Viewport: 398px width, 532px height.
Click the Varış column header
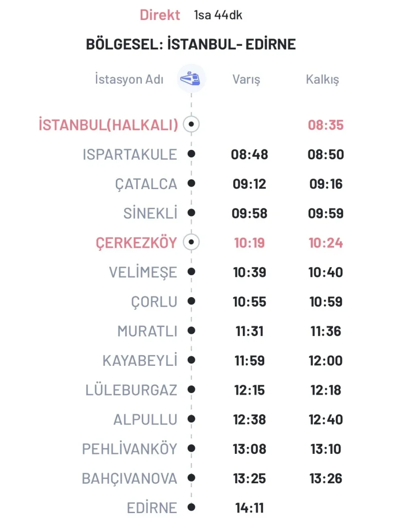(x=246, y=80)
